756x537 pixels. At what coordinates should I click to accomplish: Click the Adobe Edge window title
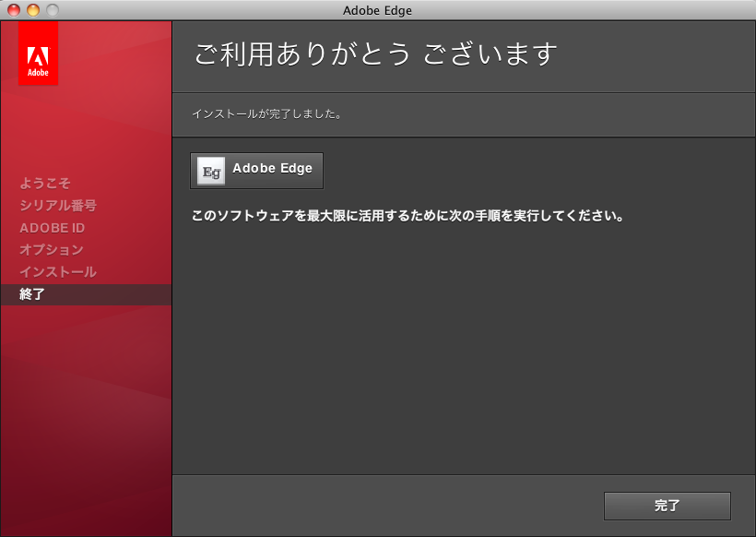coord(377,10)
